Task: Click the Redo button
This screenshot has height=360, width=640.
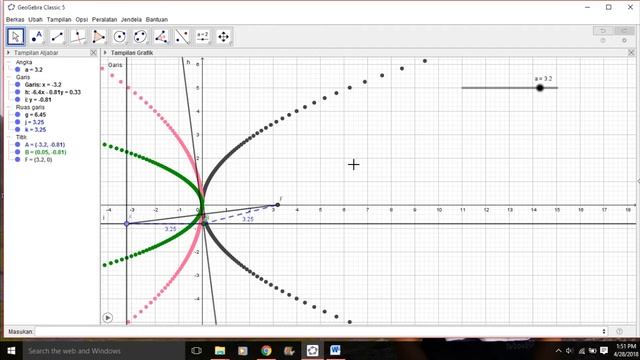Action: 624,31
